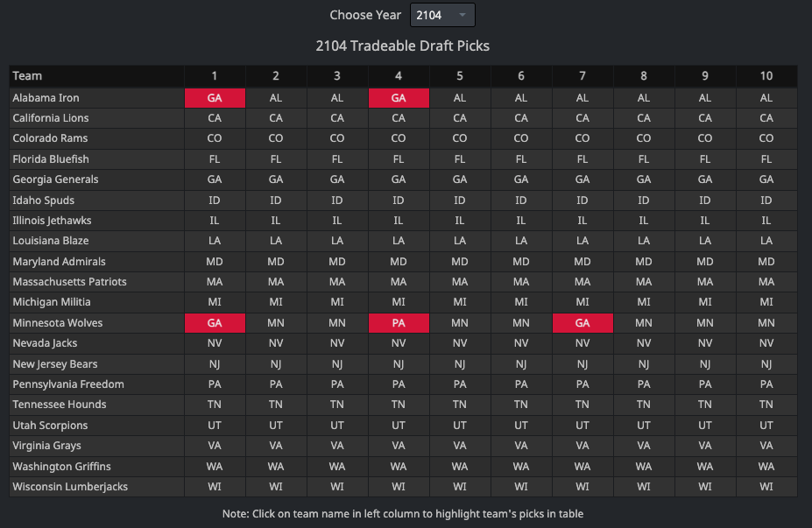Click the red GA cell in Alabama round 1
This screenshot has width=812, height=528.
pos(215,98)
